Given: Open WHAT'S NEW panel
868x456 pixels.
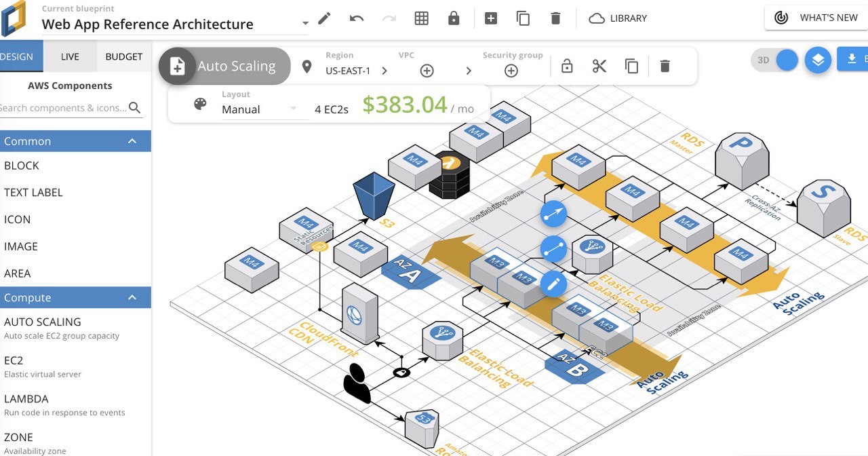Looking at the screenshot, I should [816, 18].
